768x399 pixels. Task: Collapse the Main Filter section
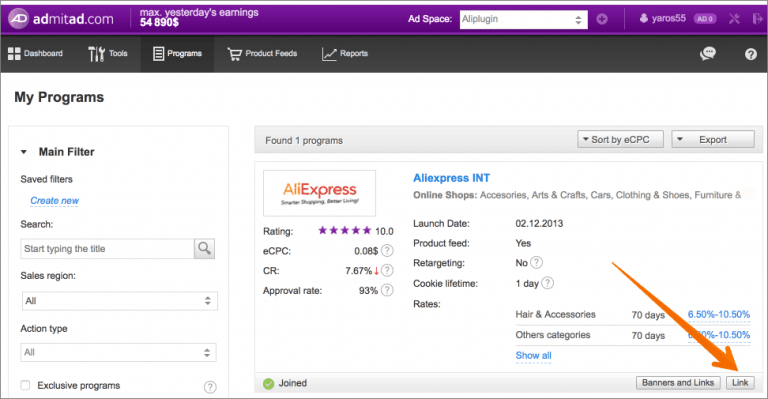(24, 152)
